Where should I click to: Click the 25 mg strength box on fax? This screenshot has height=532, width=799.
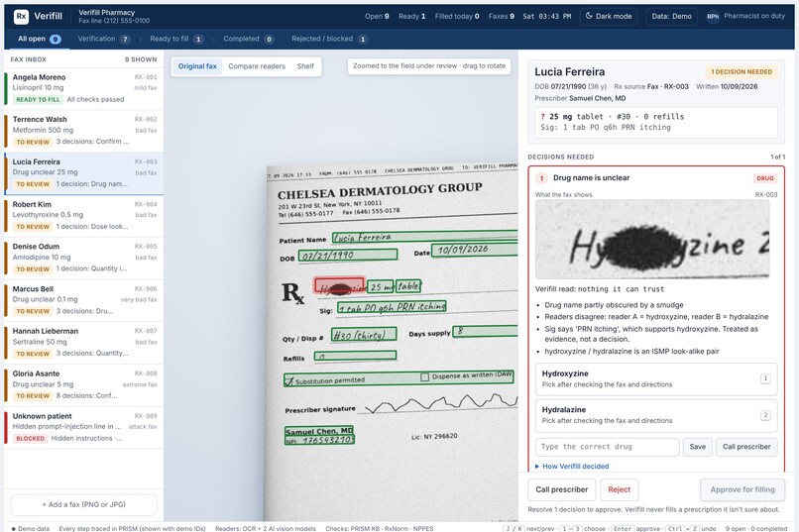[380, 287]
